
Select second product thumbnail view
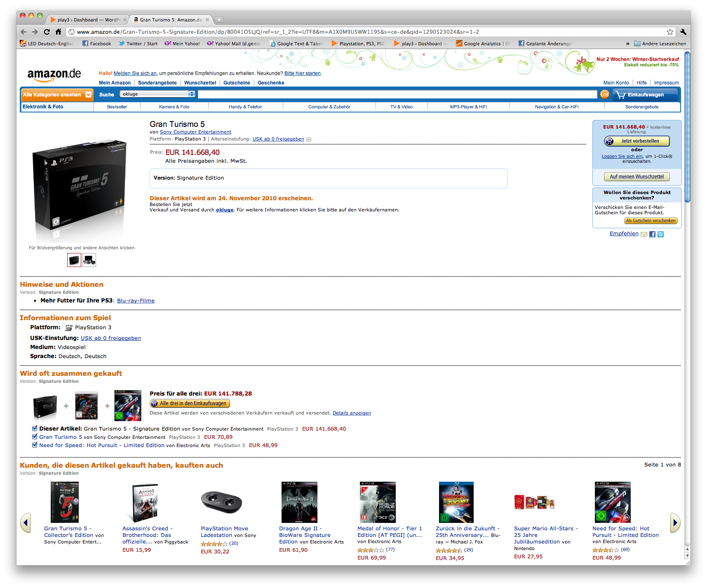89,260
